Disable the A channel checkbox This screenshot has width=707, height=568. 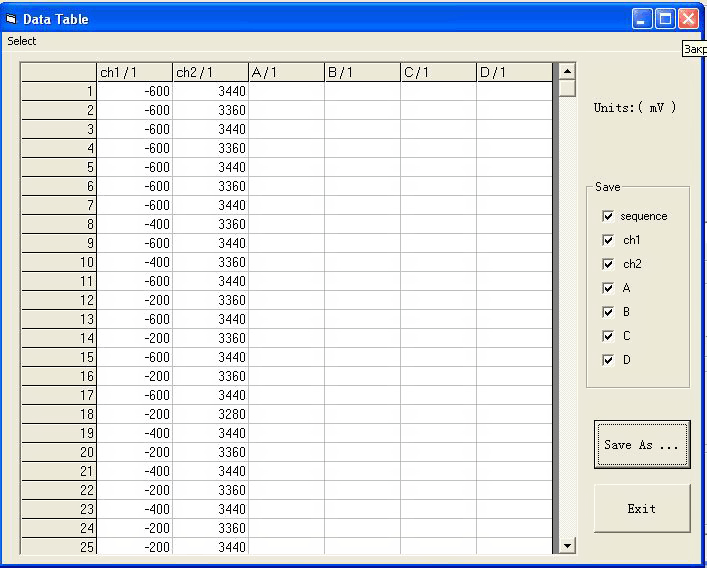[x=608, y=288]
